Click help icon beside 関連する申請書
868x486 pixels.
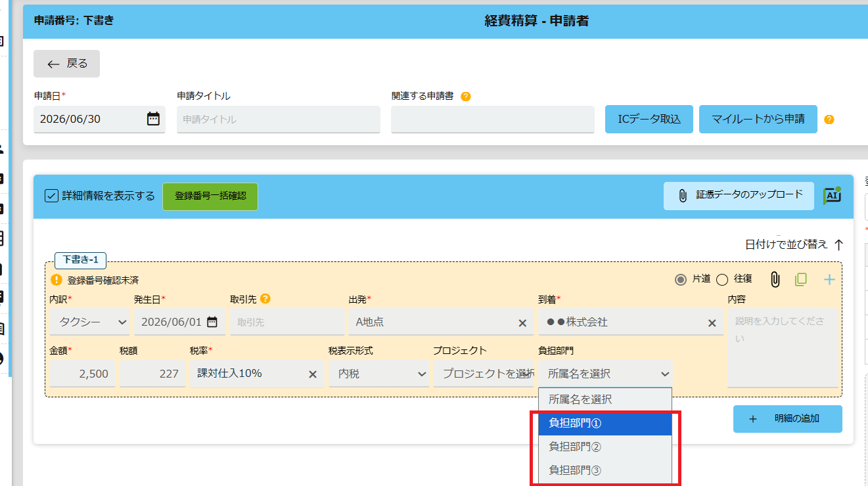click(465, 97)
